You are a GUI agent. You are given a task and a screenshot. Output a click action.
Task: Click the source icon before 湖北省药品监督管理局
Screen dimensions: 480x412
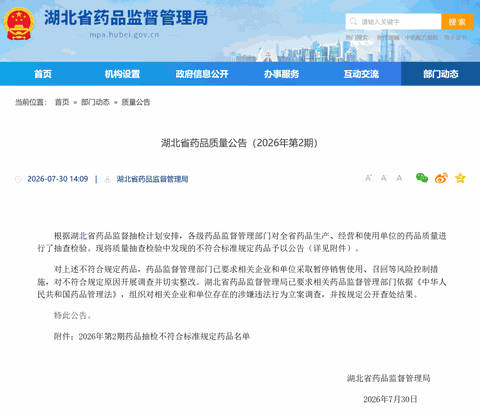[x=107, y=179]
